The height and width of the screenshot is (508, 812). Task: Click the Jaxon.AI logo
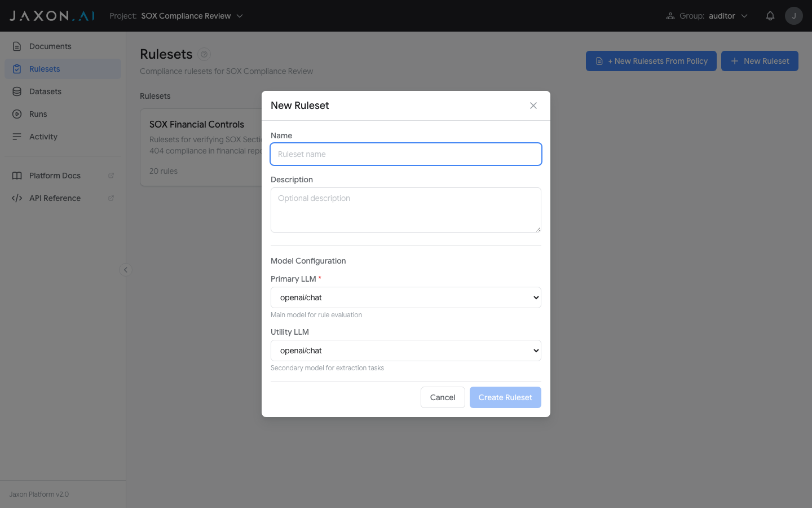tap(51, 15)
